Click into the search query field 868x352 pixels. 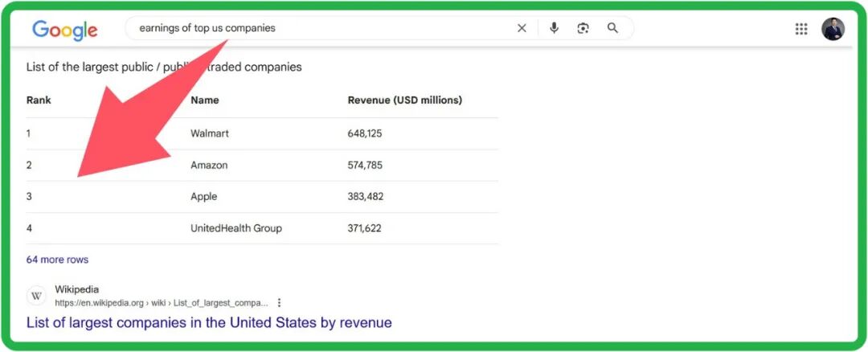tap(321, 28)
